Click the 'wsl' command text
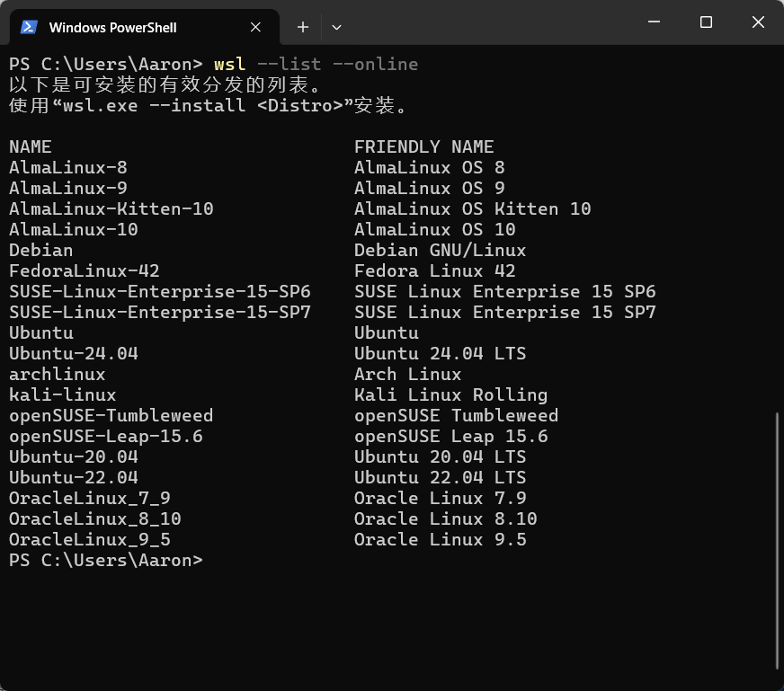 tap(230, 64)
